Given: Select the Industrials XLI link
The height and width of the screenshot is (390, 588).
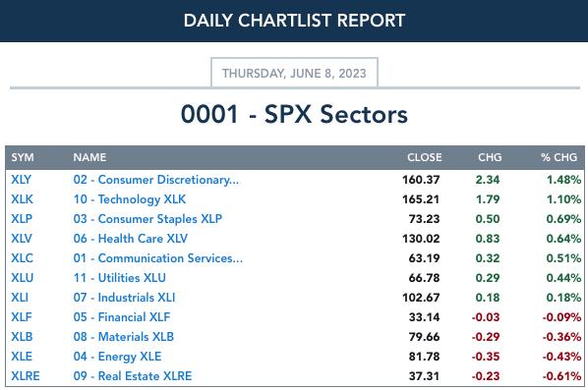Looking at the screenshot, I should click(x=124, y=298).
